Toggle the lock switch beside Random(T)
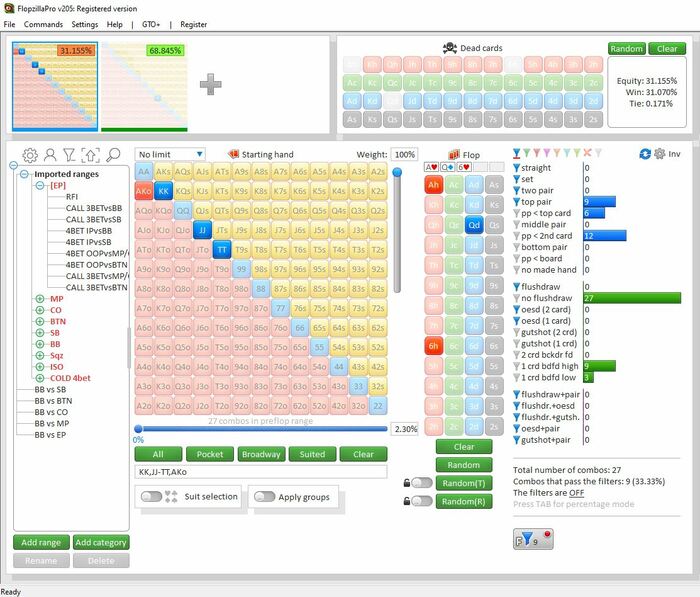700x597 pixels. click(422, 483)
